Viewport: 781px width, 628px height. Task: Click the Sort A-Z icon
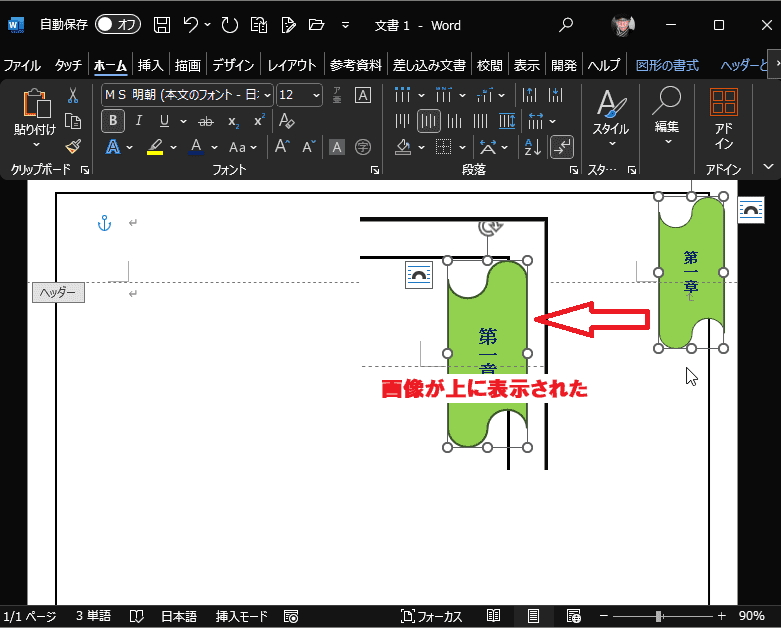pos(532,147)
